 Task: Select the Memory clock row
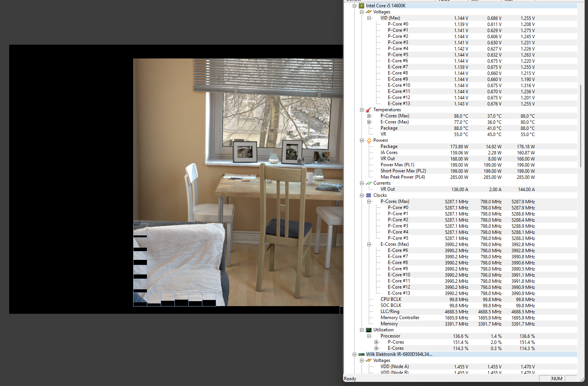coord(461,324)
